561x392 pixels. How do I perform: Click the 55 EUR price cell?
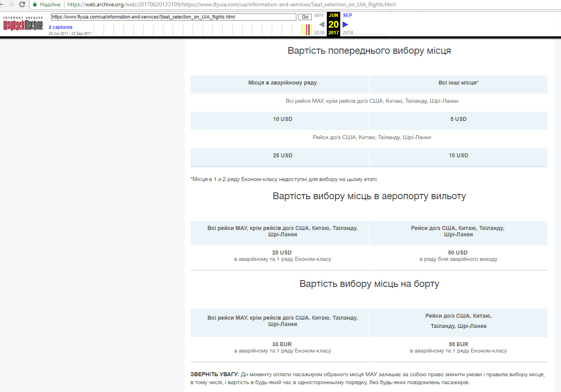[x=458, y=344]
